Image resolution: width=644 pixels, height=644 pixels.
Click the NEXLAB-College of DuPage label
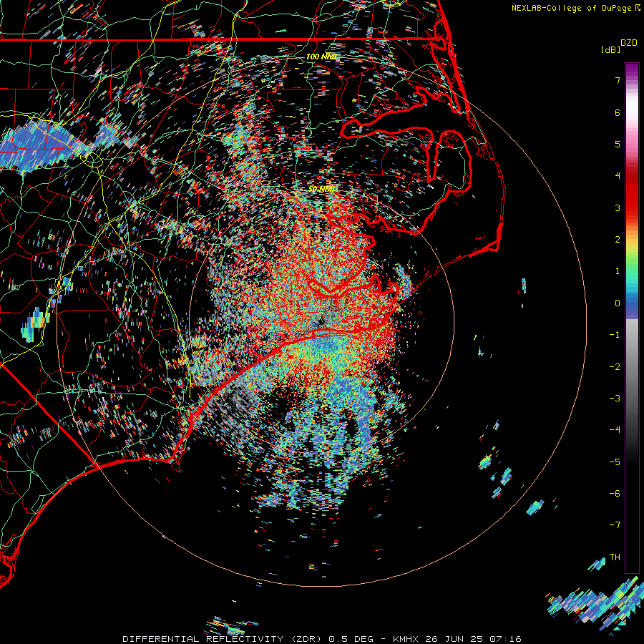(572, 8)
